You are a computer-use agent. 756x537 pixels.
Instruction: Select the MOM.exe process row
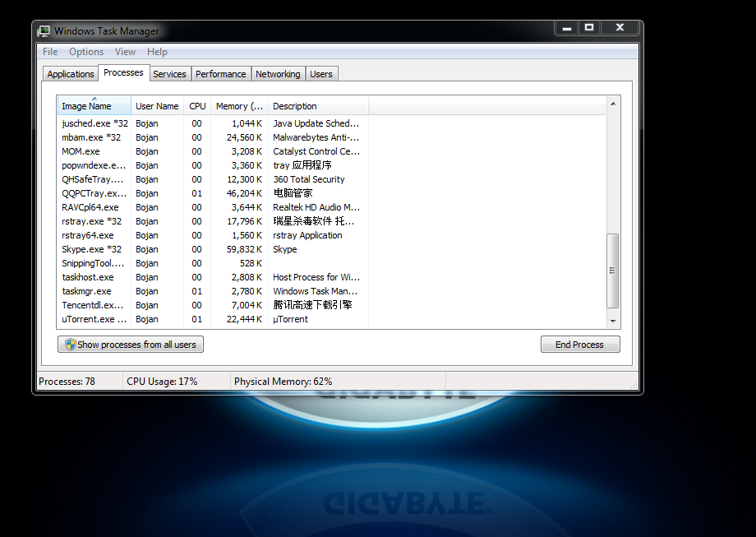[x=213, y=151]
